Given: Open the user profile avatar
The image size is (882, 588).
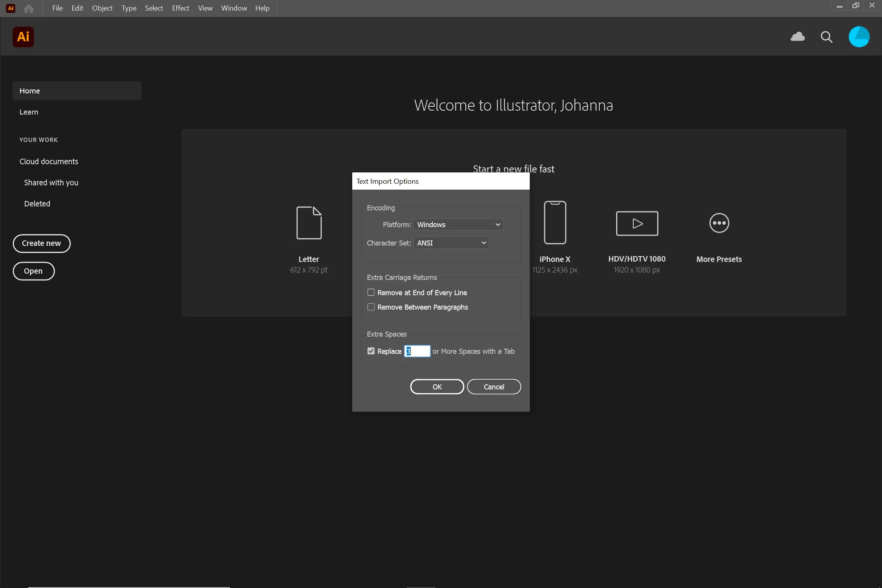Looking at the screenshot, I should pos(859,37).
